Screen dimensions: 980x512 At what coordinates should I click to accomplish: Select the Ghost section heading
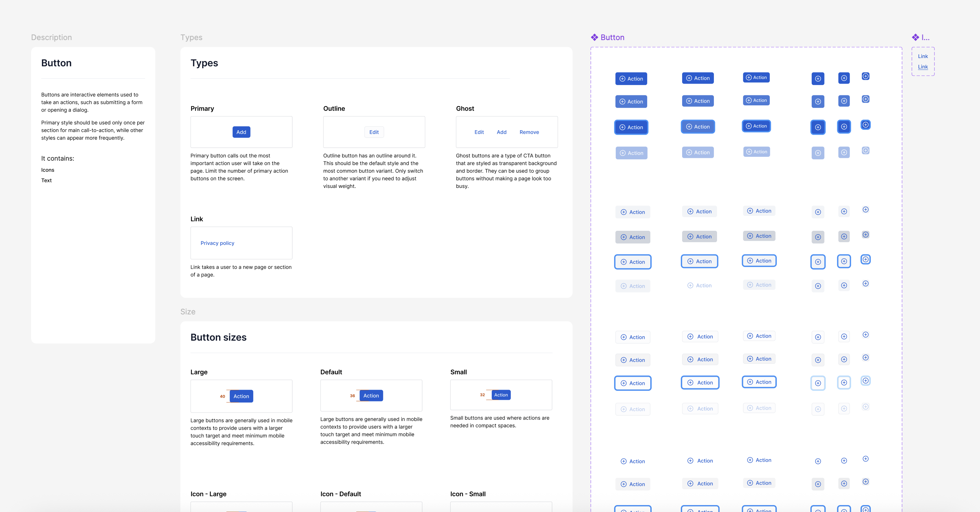[x=465, y=108]
